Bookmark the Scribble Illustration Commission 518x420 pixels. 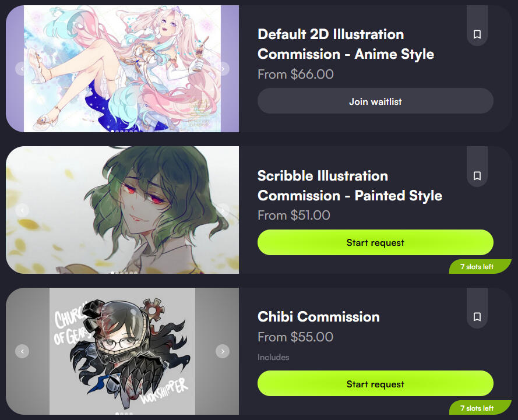click(x=477, y=176)
